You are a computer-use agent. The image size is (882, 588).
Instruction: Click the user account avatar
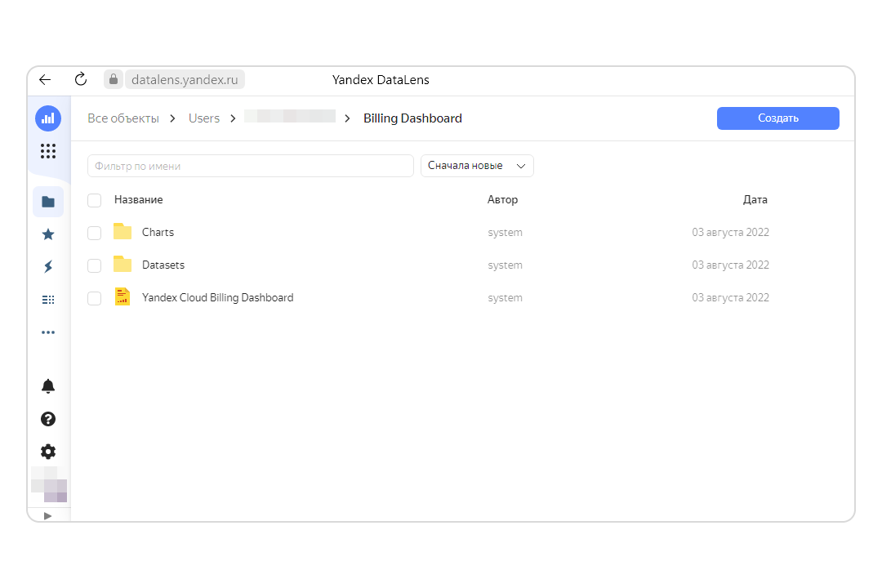tap(49, 484)
